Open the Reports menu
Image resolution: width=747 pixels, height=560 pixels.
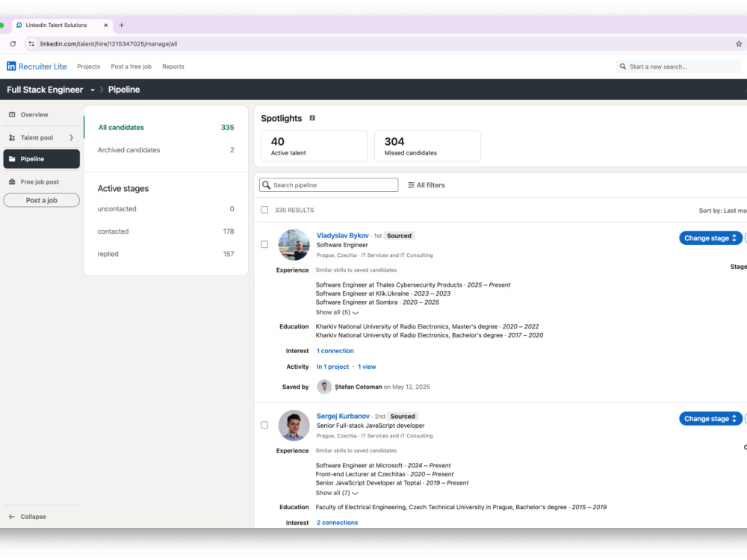coord(173,66)
